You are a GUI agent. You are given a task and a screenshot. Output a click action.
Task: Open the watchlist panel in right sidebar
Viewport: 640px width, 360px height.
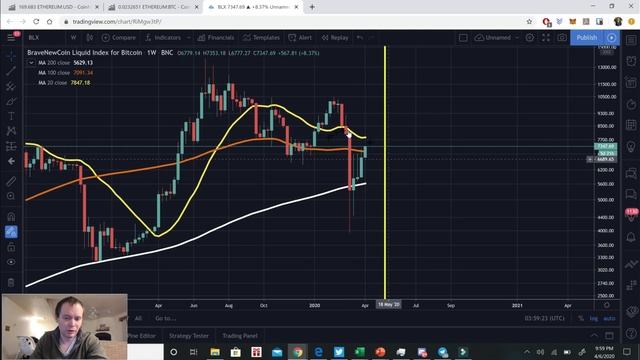click(x=631, y=40)
